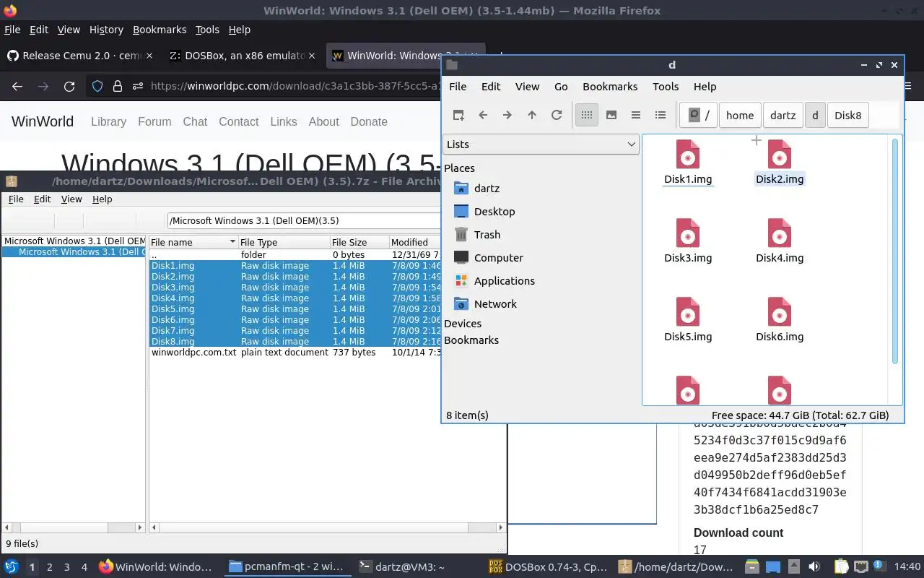
Task: Select Disk1.img file icon
Action: tap(688, 155)
